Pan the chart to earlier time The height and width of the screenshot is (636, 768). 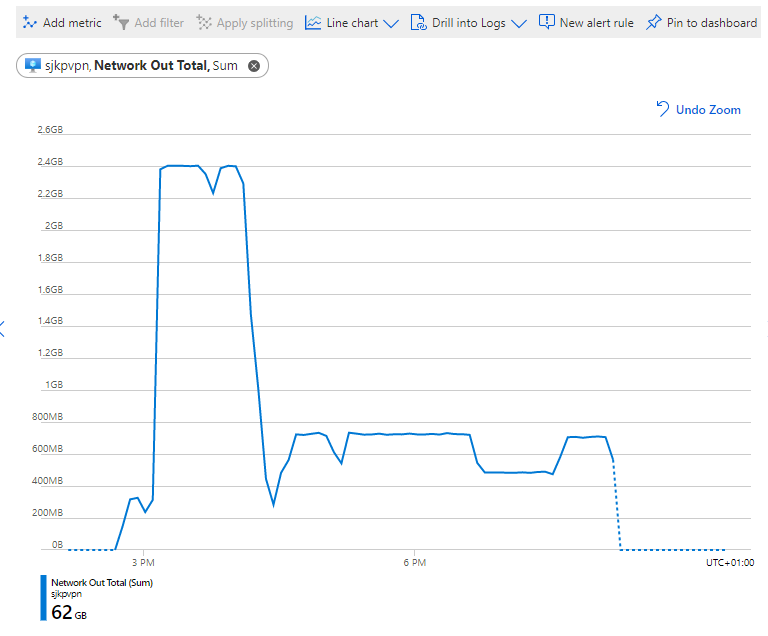click(3, 328)
